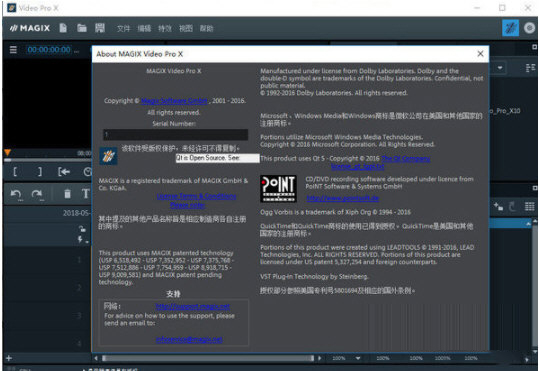The height and width of the screenshot is (371, 539).
Task: Click the timeline horizontal scrollbar thumb
Action: click(208, 358)
